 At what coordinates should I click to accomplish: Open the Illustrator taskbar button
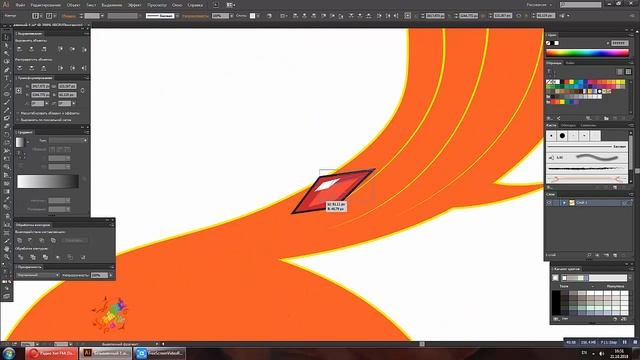point(105,353)
